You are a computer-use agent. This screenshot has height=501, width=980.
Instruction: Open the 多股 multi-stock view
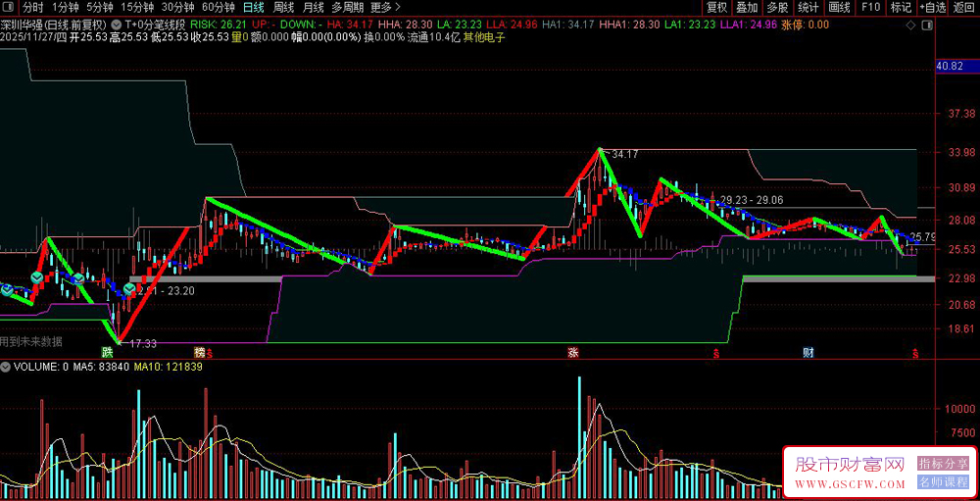(x=777, y=8)
